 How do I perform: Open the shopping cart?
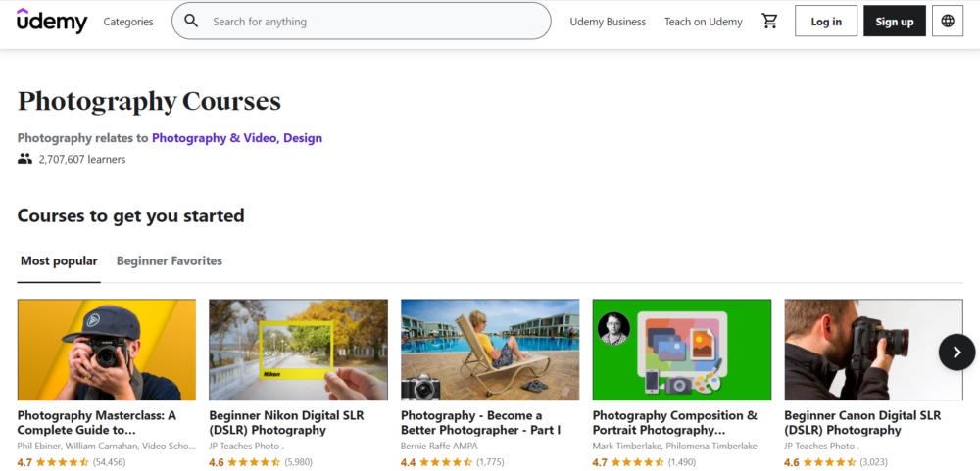[769, 22]
